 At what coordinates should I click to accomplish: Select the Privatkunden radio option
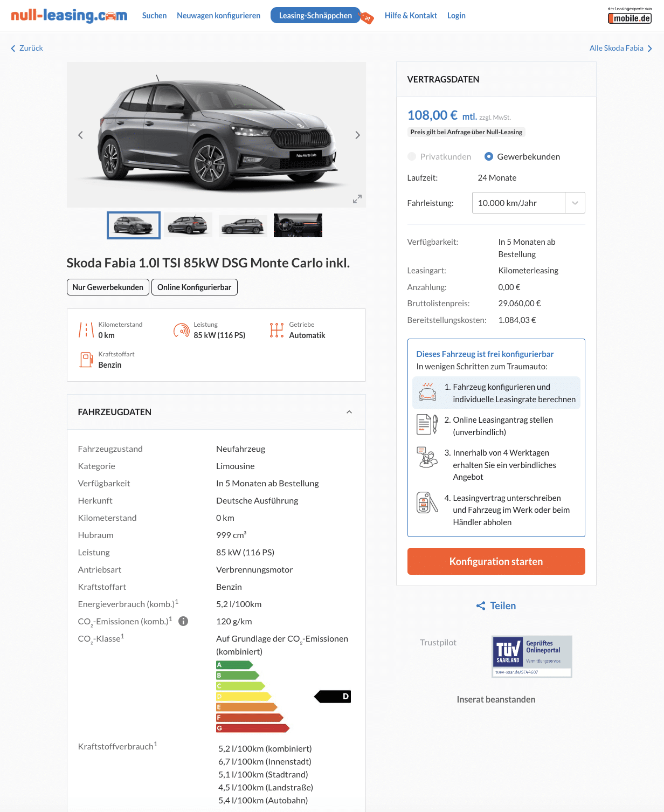tap(412, 156)
